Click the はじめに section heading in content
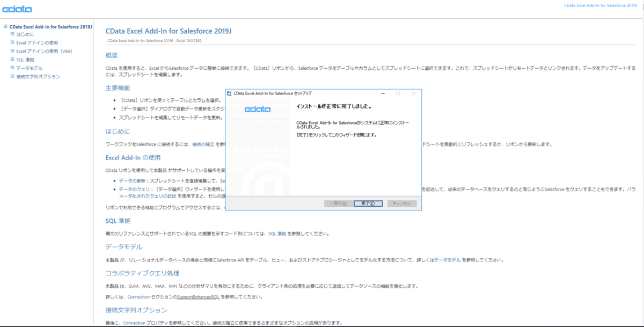Viewport: 644px width, 327px height. pyautogui.click(x=118, y=132)
